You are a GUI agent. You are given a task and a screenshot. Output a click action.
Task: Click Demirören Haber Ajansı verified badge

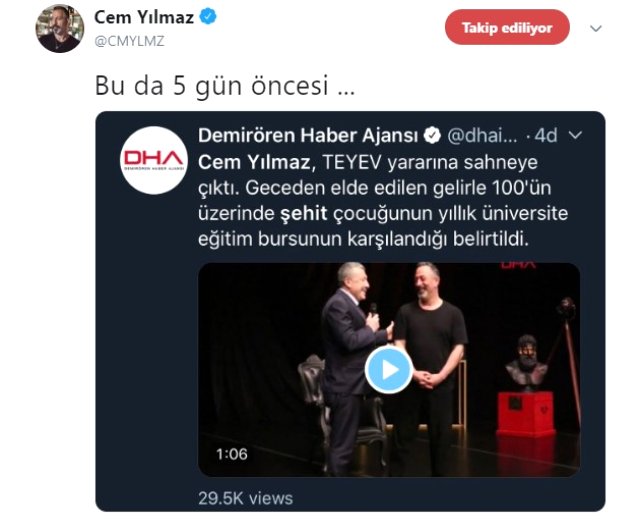tap(432, 135)
